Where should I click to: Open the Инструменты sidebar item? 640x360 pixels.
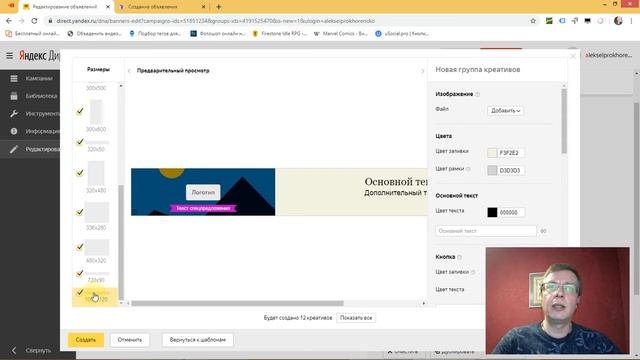(x=42, y=113)
